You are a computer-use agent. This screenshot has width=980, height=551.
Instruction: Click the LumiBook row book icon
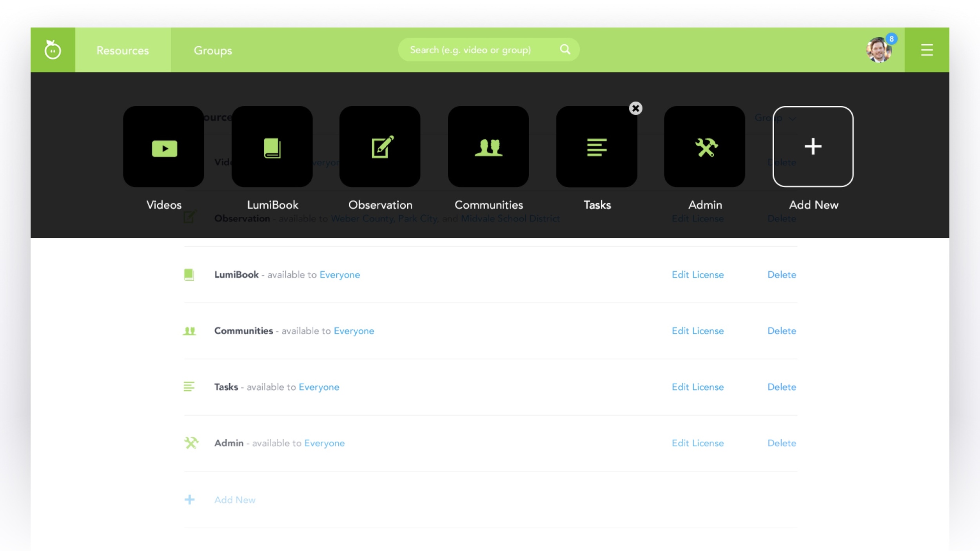[189, 275]
